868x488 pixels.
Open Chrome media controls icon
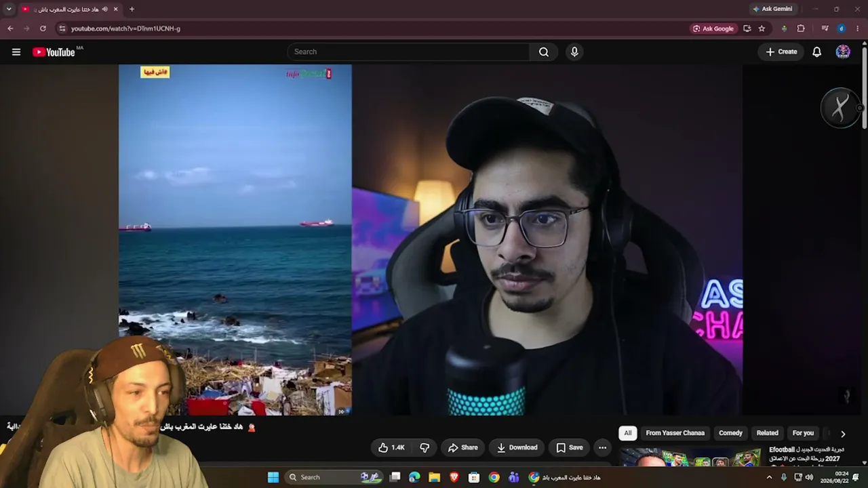825,28
